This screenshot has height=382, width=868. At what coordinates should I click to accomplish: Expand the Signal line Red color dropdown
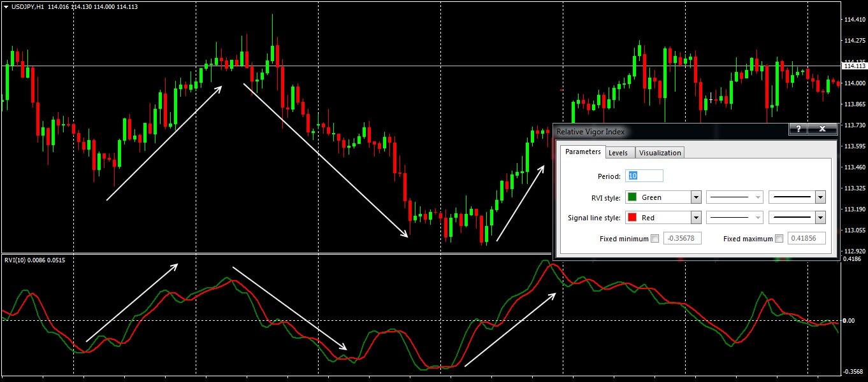[696, 218]
